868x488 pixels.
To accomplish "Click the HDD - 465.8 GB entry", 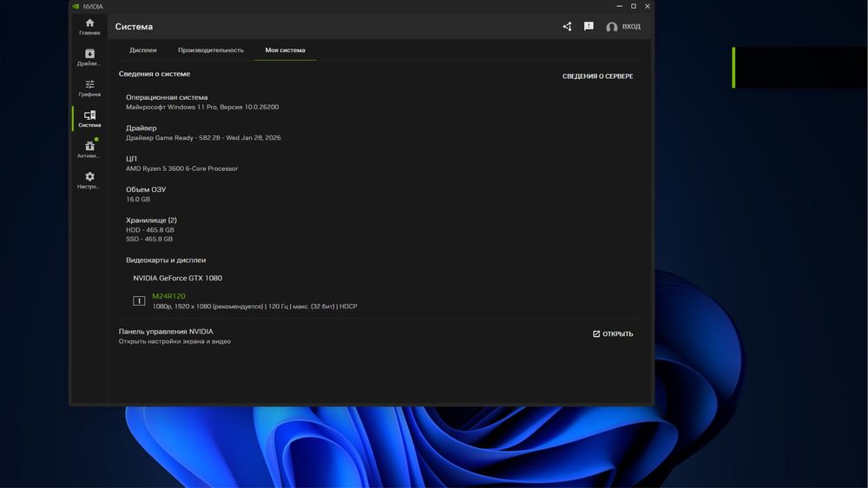I will point(150,230).
